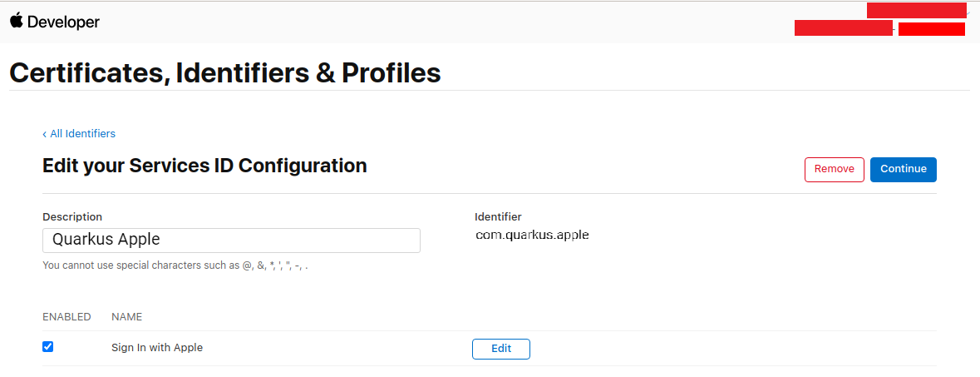Select the longer redacted team name
Image resolution: width=980 pixels, height=377 pixels.
pos(843,28)
